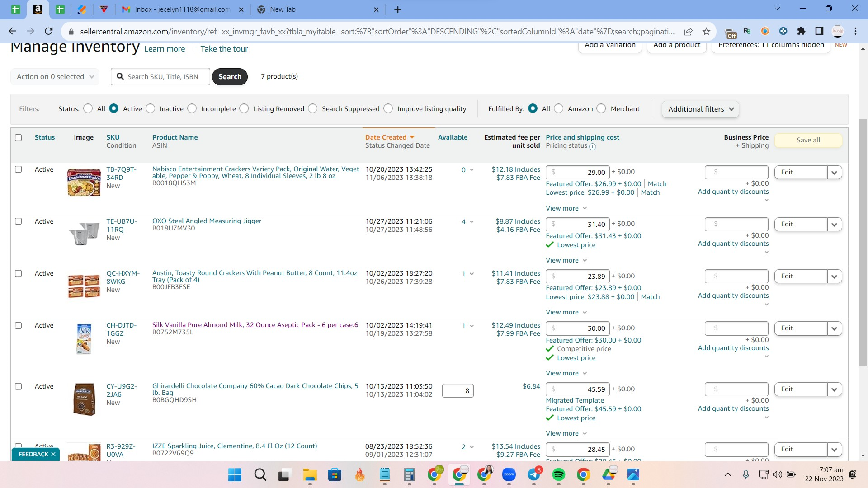Open TB-7Q9T-34RD SKU link

point(121,174)
